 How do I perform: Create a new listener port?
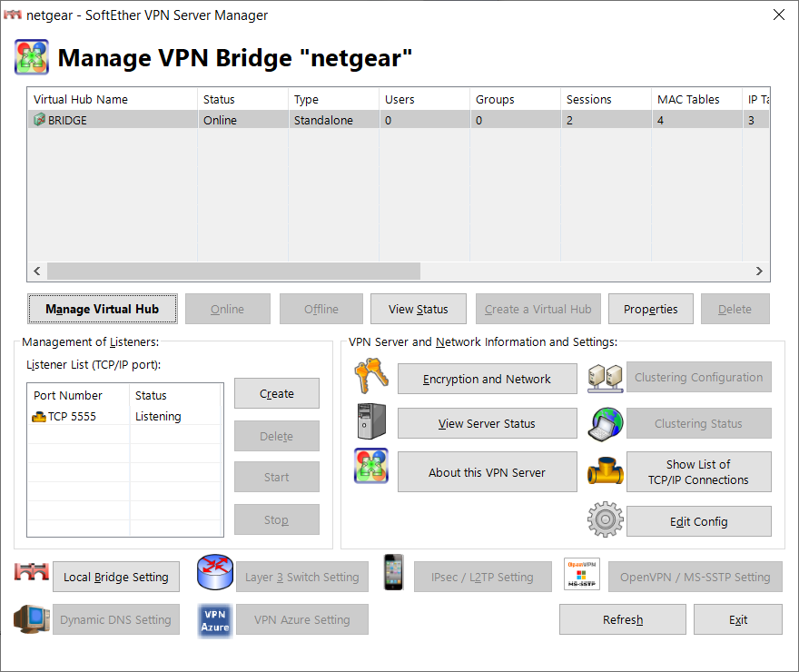(x=276, y=393)
